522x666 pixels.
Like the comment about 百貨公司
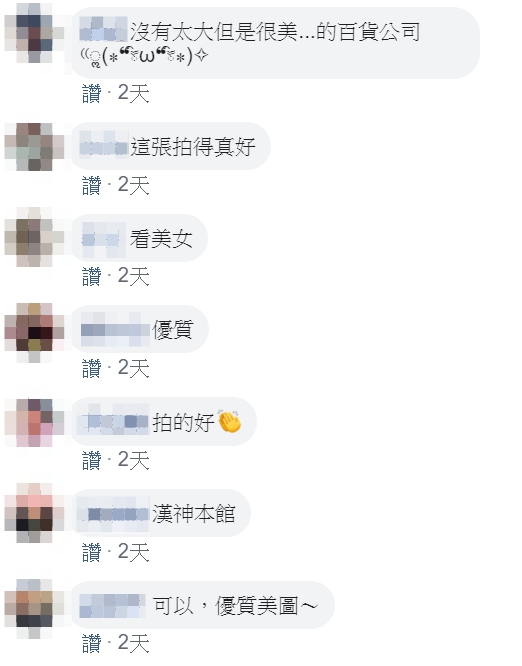(x=91, y=93)
